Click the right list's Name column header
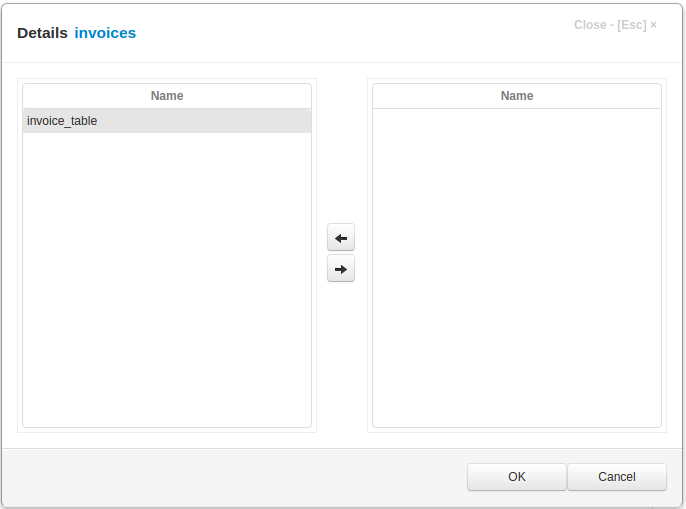Screen dimensions: 686x509 click(516, 96)
